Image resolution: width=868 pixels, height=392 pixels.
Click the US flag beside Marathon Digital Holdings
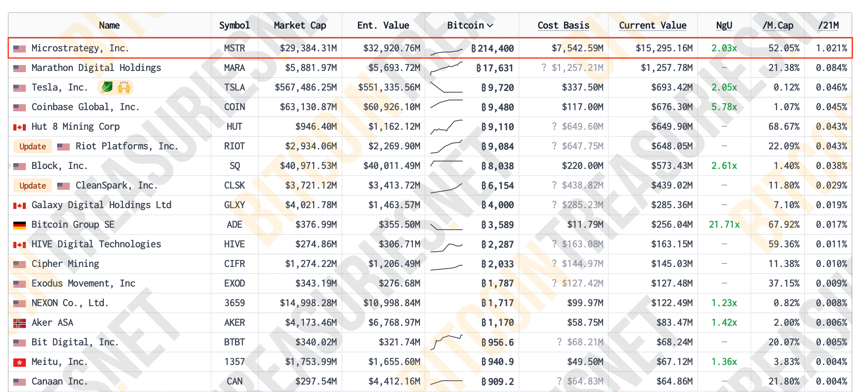(20, 68)
